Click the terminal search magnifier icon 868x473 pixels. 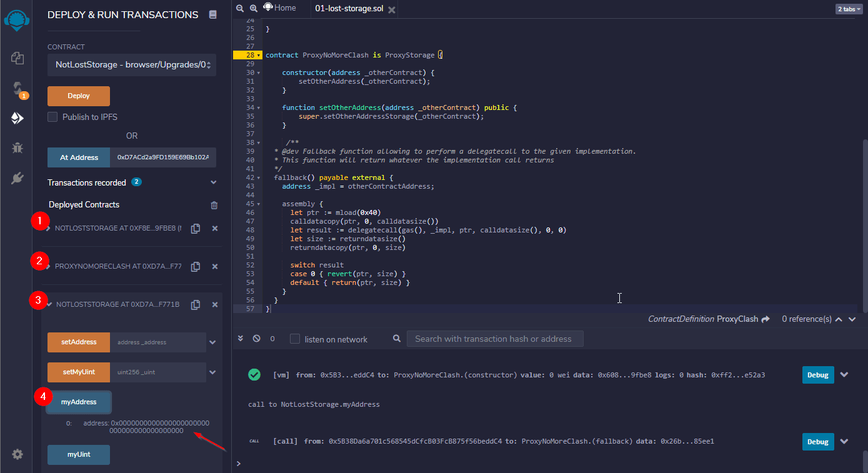(x=397, y=339)
